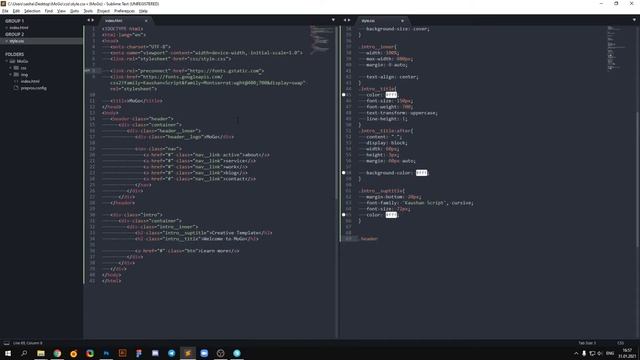Open the Windows Start menu
This screenshot has width=640, height=360.
[x=8, y=353]
